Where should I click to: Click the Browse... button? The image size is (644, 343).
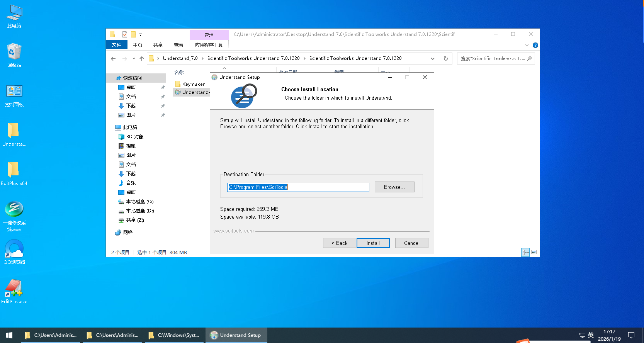(394, 187)
